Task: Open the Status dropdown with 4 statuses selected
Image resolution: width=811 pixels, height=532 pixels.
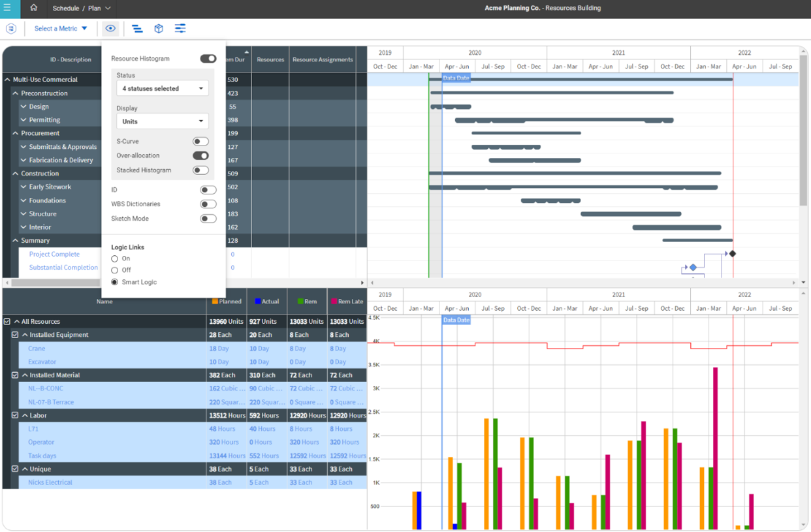Action: [162, 89]
